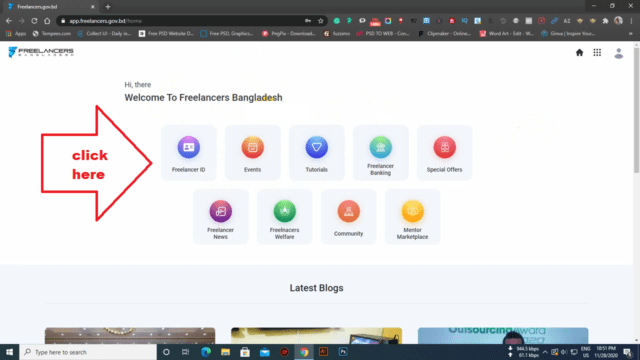Open the user profile avatar icon

(x=619, y=53)
